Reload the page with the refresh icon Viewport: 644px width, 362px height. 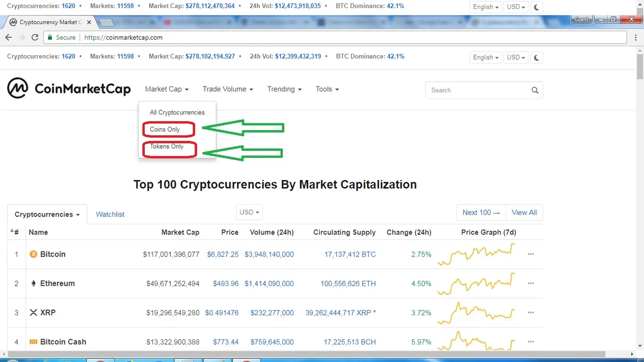click(35, 37)
